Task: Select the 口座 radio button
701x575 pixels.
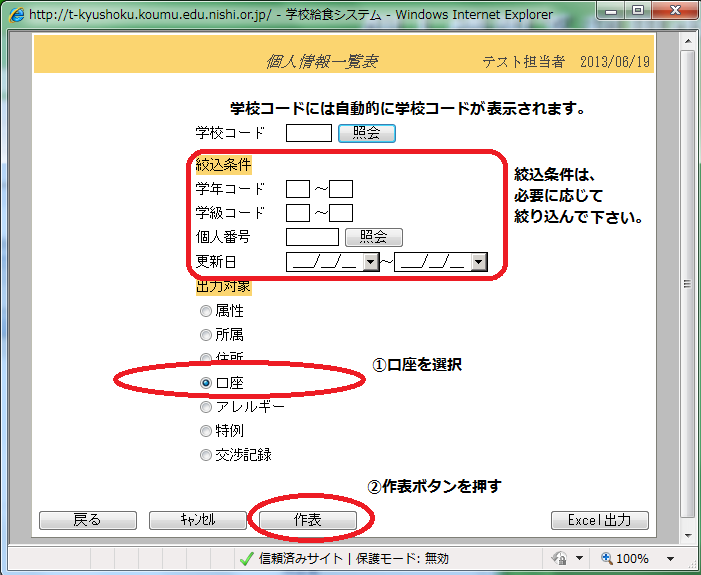Action: pos(206,383)
